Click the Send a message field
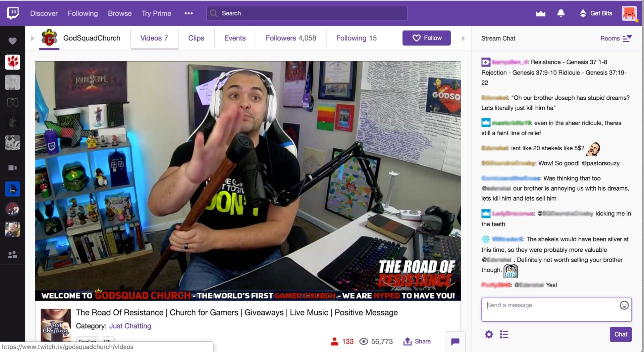 [x=550, y=309]
